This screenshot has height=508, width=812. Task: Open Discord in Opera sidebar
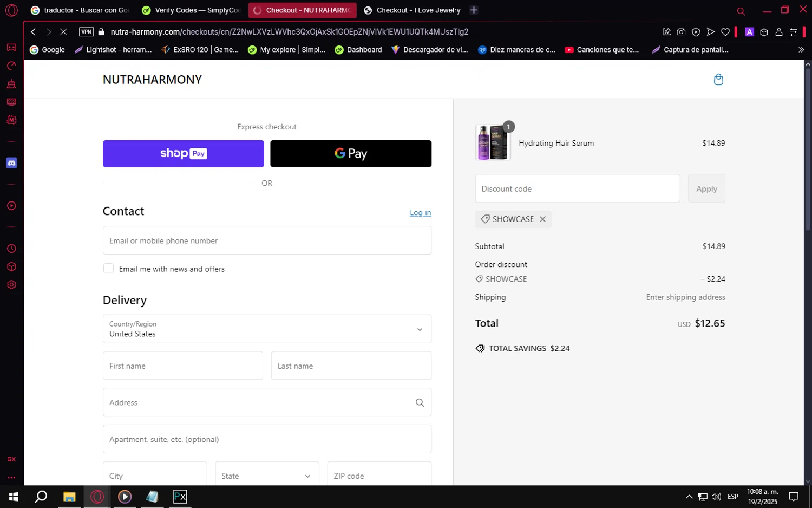[x=11, y=163]
